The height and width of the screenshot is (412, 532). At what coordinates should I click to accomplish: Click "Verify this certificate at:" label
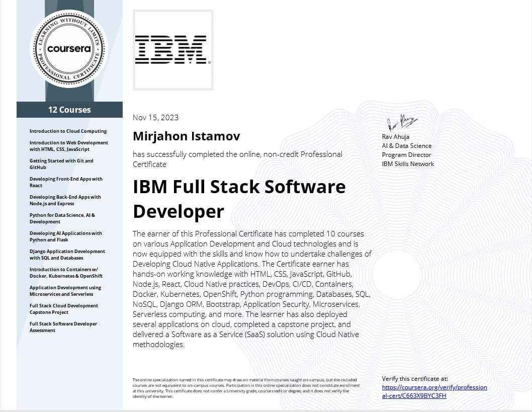(415, 379)
